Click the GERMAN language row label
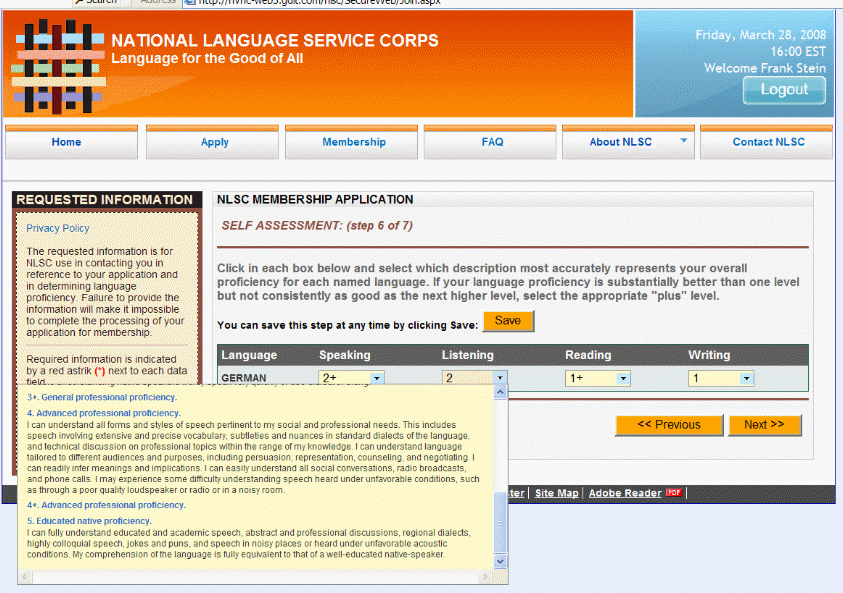 [x=244, y=378]
